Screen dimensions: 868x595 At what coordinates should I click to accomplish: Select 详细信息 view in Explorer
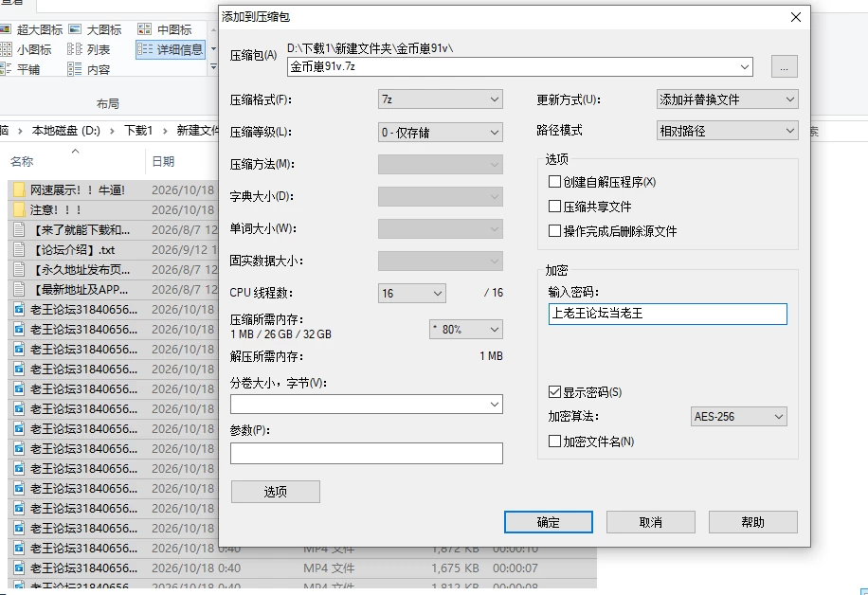click(171, 49)
